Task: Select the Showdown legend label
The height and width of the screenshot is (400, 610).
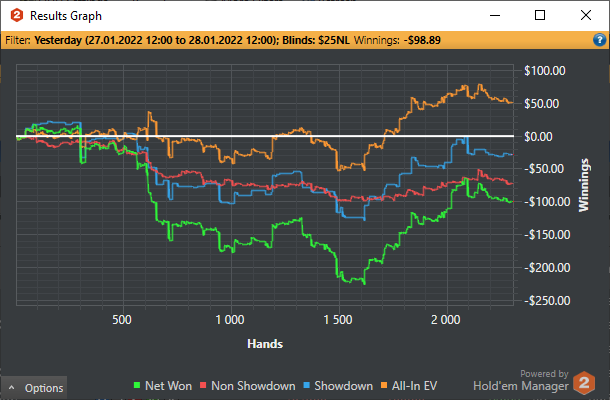Action: coord(344,386)
